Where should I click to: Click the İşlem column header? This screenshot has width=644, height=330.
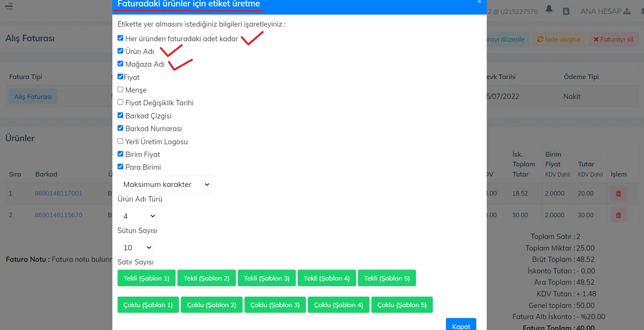pyautogui.click(x=619, y=174)
